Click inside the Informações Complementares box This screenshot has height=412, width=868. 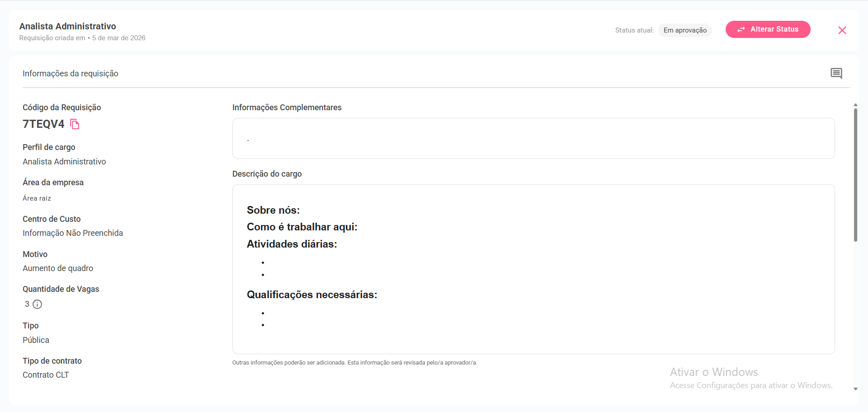[533, 139]
